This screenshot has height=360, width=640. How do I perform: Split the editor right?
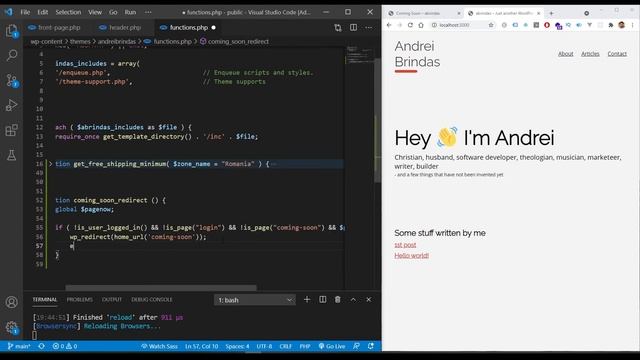click(x=353, y=28)
